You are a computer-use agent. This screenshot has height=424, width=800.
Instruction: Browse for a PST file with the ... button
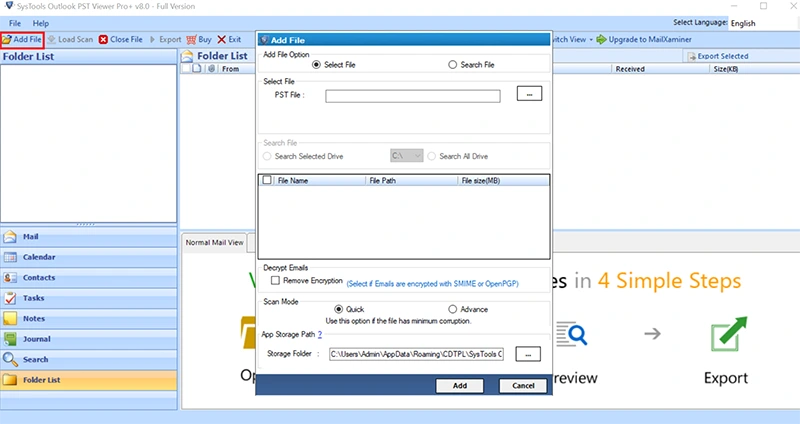530,94
